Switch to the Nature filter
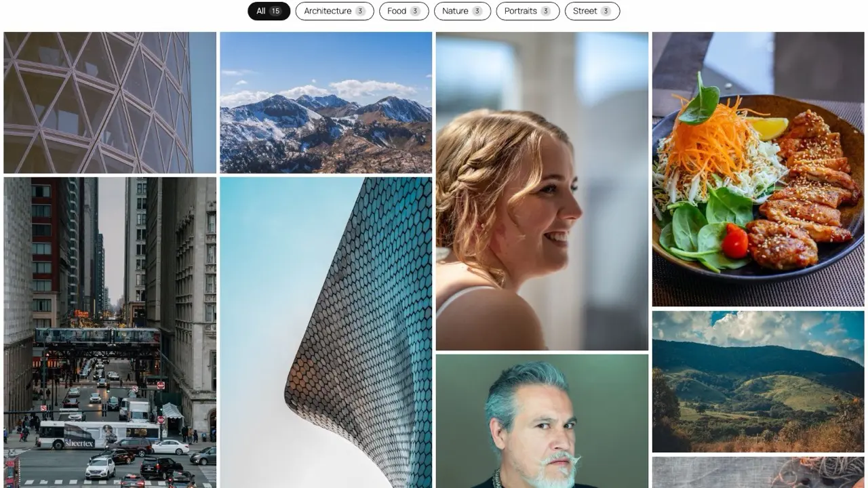The image size is (868, 488). pos(462,11)
